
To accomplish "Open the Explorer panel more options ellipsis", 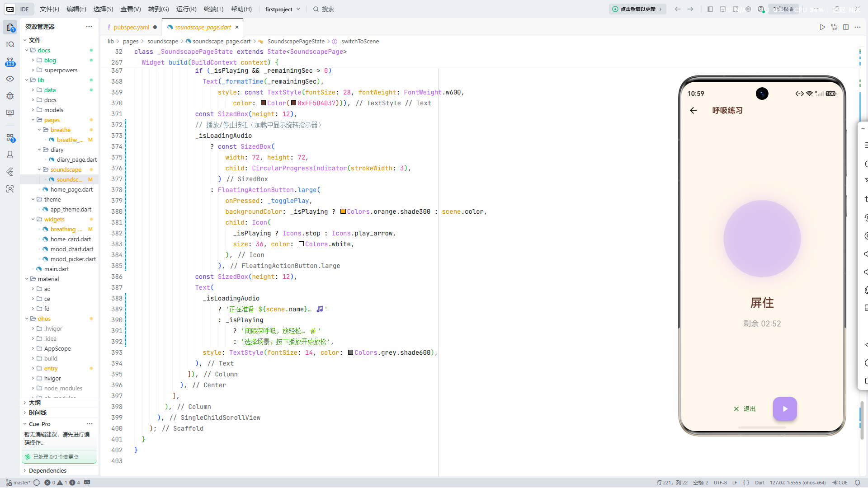I will click(89, 27).
